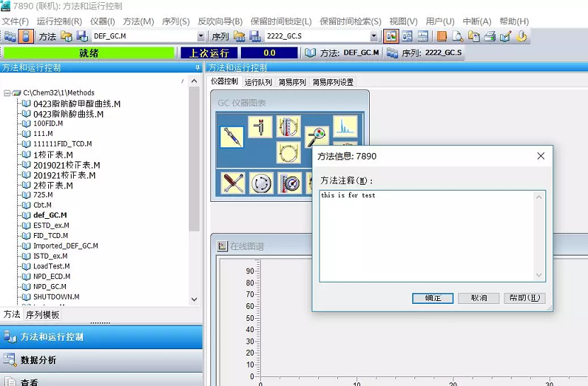
Task: Click the copy documents toolbar icon
Action: pyautogui.click(x=474, y=36)
